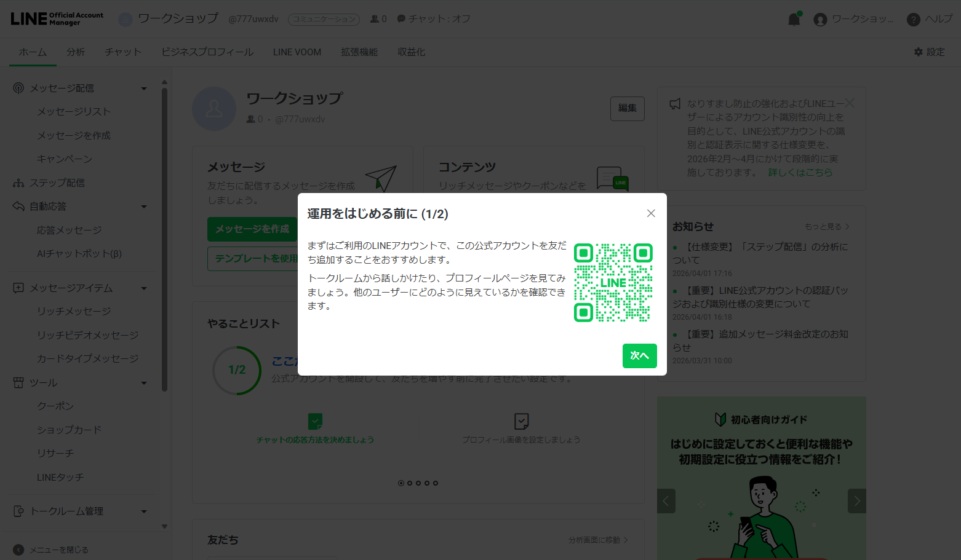Select the ツール sidebar icon

pyautogui.click(x=17, y=382)
